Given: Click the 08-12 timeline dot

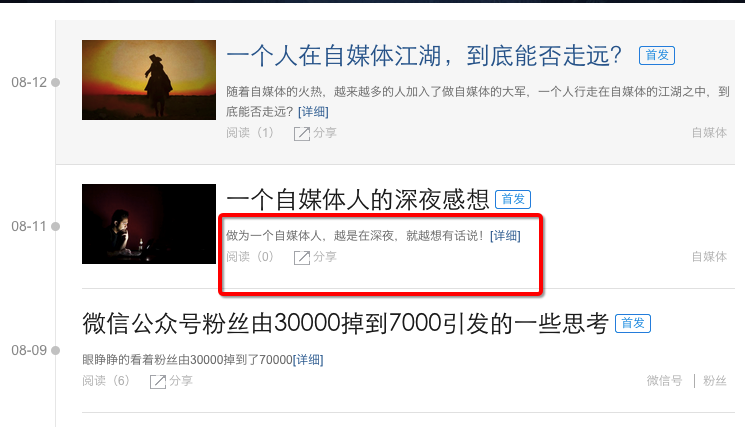Looking at the screenshot, I should pyautogui.click(x=56, y=82).
